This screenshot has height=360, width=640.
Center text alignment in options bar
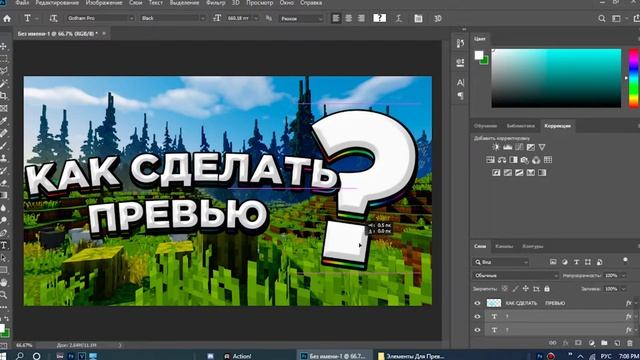[x=348, y=18]
